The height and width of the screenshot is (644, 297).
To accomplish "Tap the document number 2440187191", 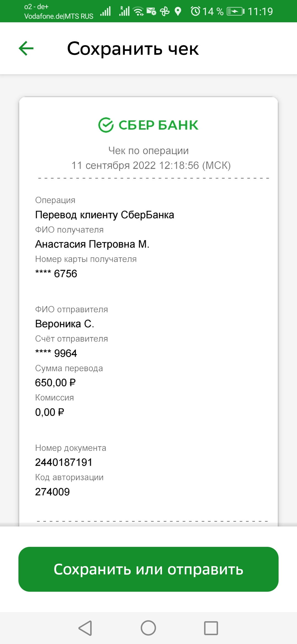I will coord(64,462).
